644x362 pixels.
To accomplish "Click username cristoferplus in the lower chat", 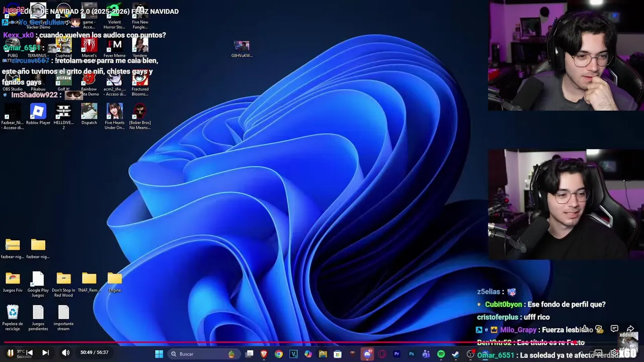I will (x=497, y=317).
